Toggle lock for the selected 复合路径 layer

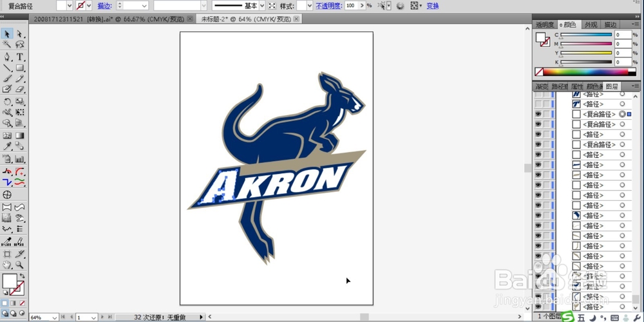[x=546, y=114]
